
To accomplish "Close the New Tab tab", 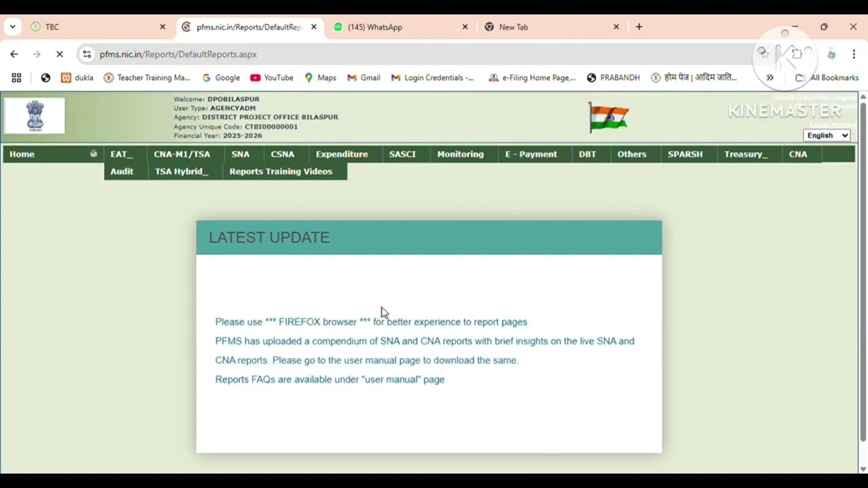I will [616, 27].
